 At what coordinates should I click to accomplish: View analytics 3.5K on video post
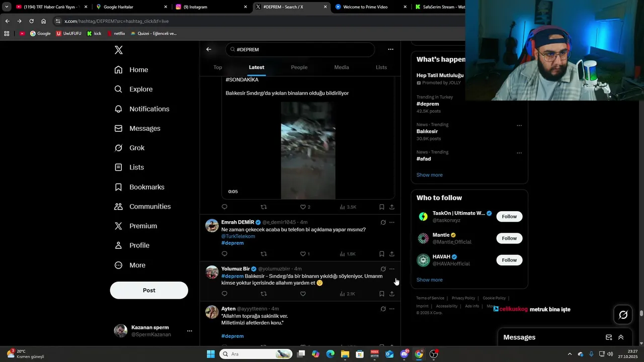click(348, 207)
